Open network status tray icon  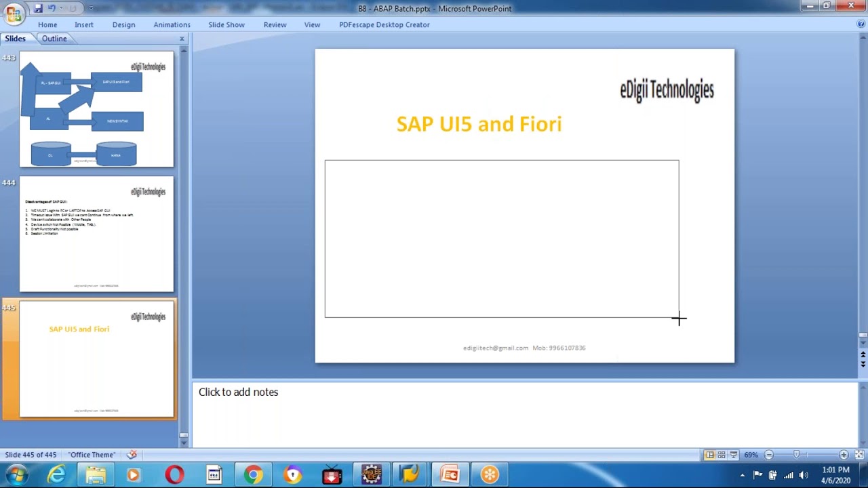[788, 475]
